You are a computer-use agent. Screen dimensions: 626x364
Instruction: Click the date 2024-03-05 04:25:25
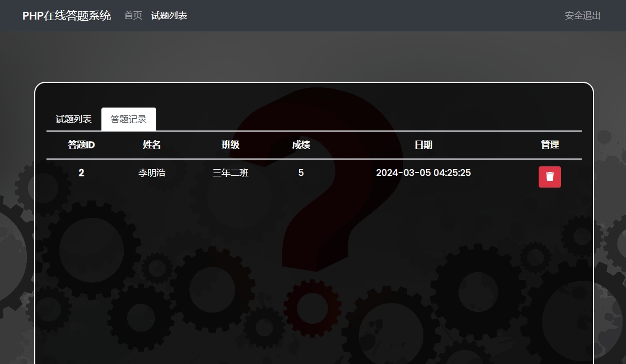pos(423,173)
